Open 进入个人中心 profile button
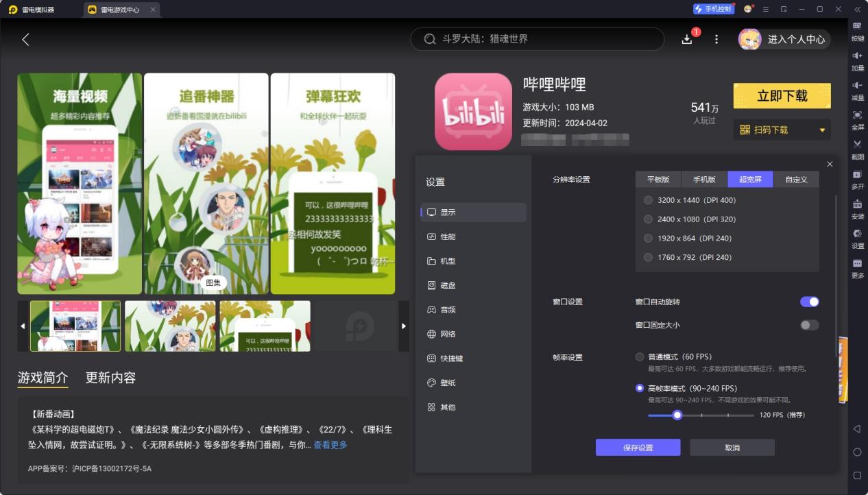Image resolution: width=868 pixels, height=495 pixels. (784, 39)
